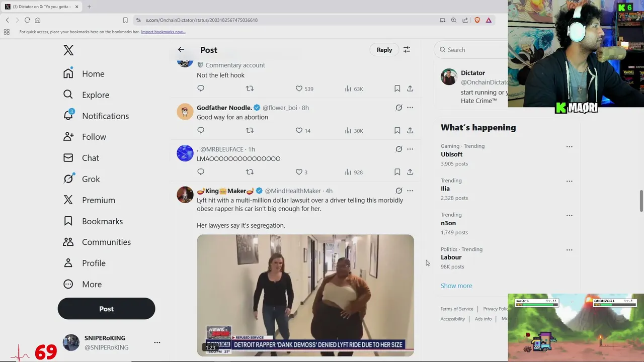Reply to the 'Good way for an abortion' post
The height and width of the screenshot is (362, 644).
(x=201, y=130)
